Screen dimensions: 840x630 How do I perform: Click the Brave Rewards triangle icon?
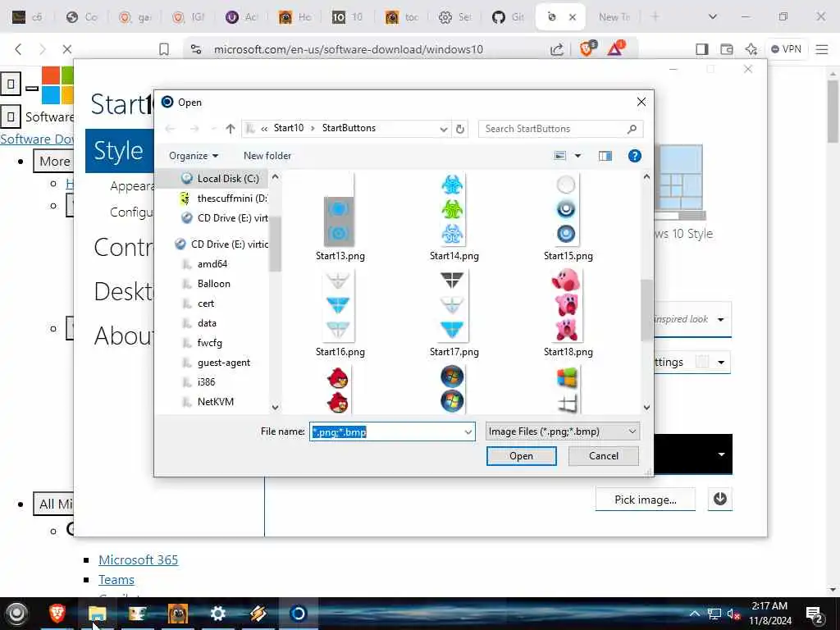(x=616, y=48)
